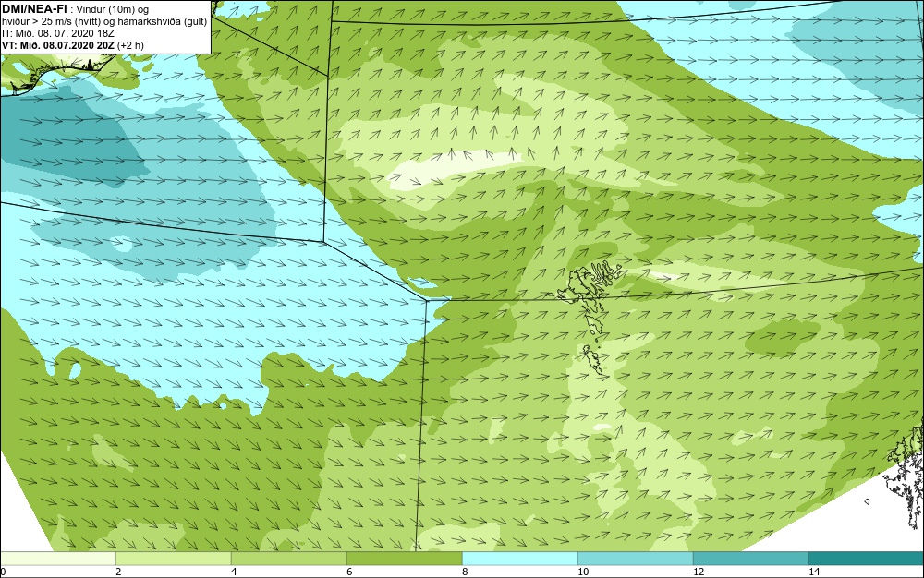
Task: Click the 4–6 m/s green legend segment
Action: [288, 559]
